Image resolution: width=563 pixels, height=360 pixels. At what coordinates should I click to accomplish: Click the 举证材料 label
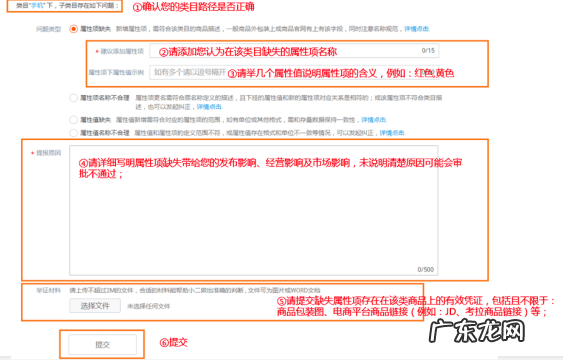[48, 290]
